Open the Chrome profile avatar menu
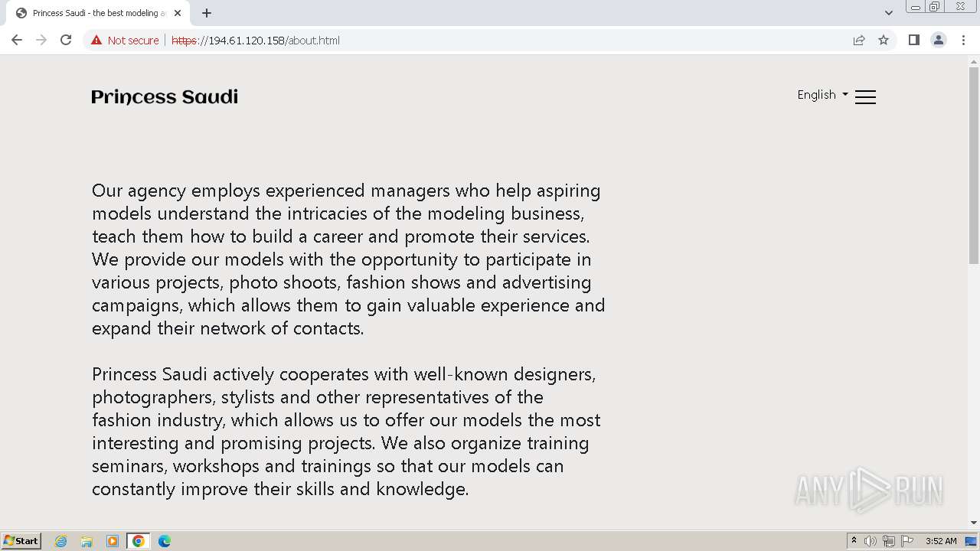The width and height of the screenshot is (980, 551). click(x=938, y=40)
